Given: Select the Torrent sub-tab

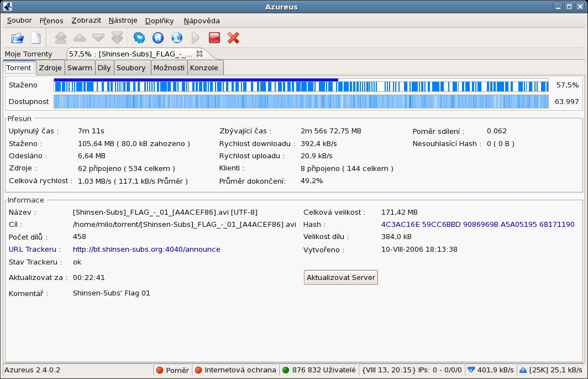Looking at the screenshot, I should click(19, 68).
